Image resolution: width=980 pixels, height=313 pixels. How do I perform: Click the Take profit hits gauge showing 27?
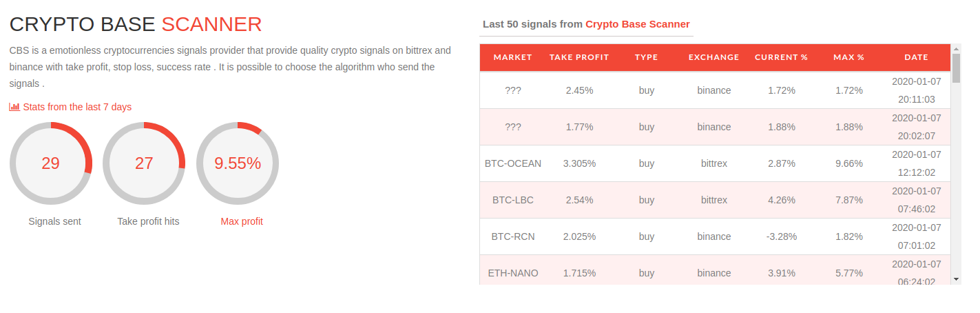[144, 163]
